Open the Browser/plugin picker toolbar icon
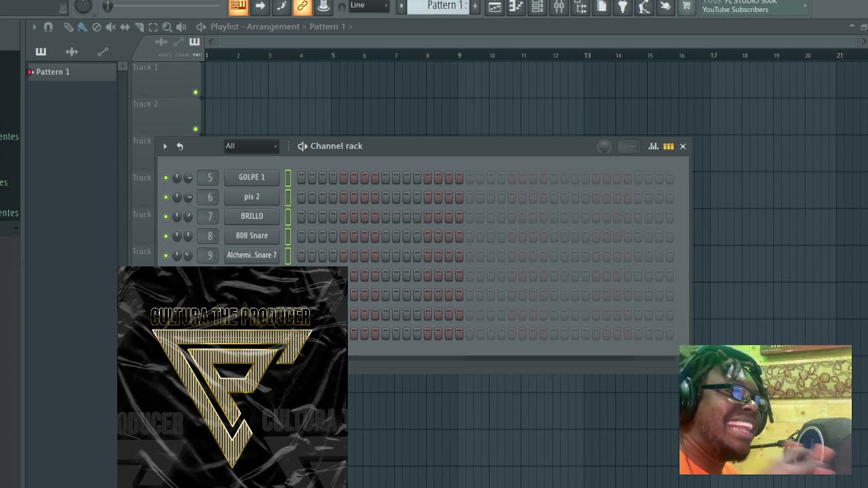Viewport: 868px width, 488px height. [580, 7]
